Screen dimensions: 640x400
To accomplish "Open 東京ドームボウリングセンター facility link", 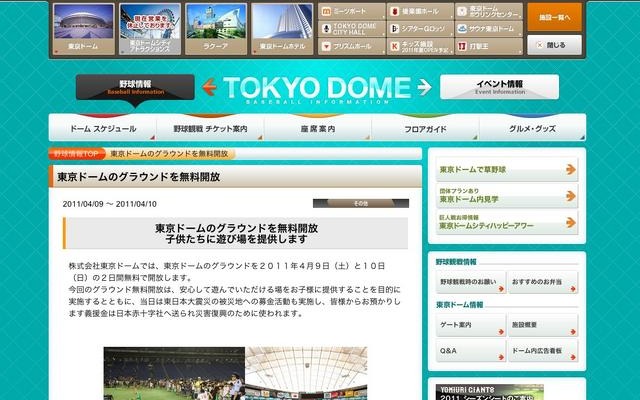I will click(489, 11).
